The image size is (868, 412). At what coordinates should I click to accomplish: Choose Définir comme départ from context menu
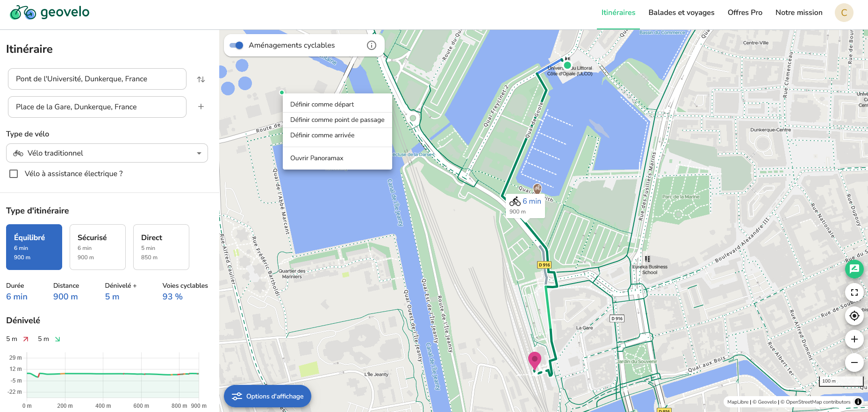tap(322, 104)
